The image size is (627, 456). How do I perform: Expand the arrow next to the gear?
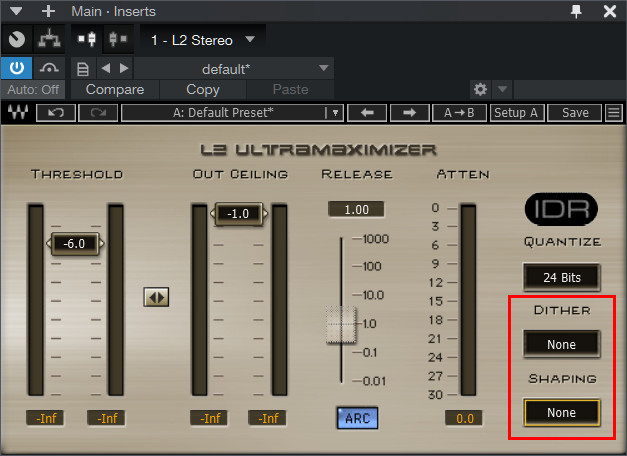pyautogui.click(x=502, y=89)
